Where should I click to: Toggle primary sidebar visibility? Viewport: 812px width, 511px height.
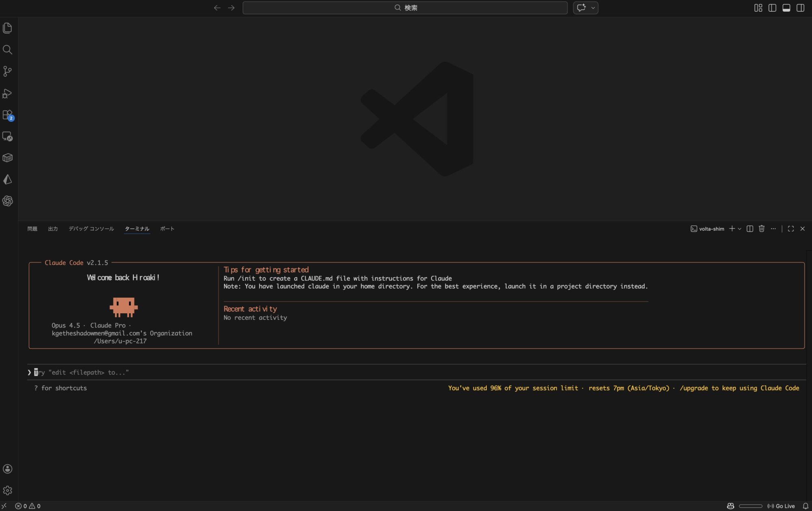(772, 8)
